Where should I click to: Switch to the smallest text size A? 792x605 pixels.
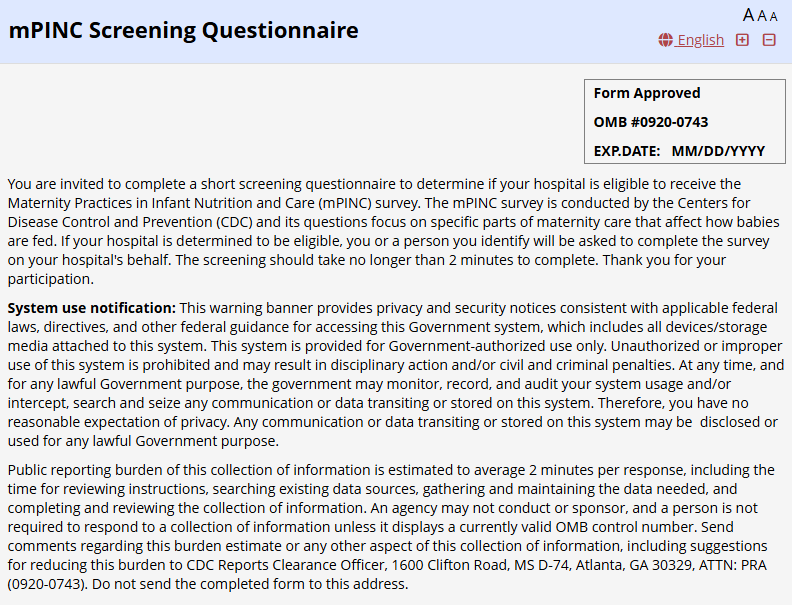(773, 16)
